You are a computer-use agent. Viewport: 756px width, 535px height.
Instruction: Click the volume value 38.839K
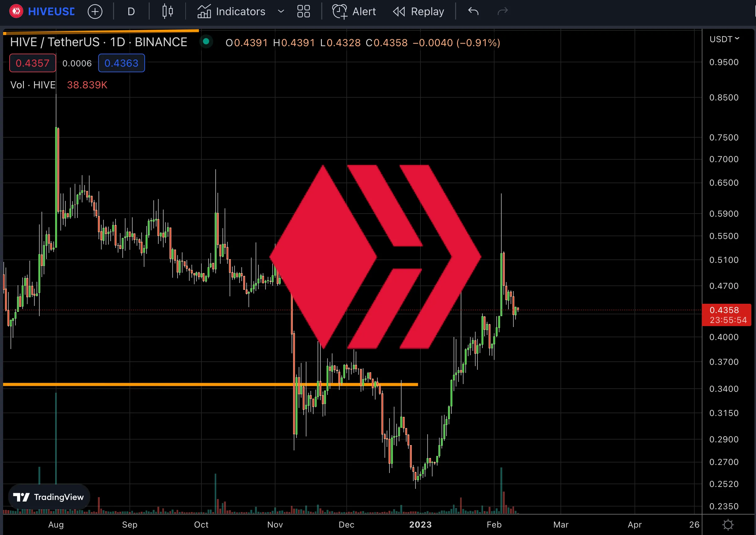click(87, 85)
